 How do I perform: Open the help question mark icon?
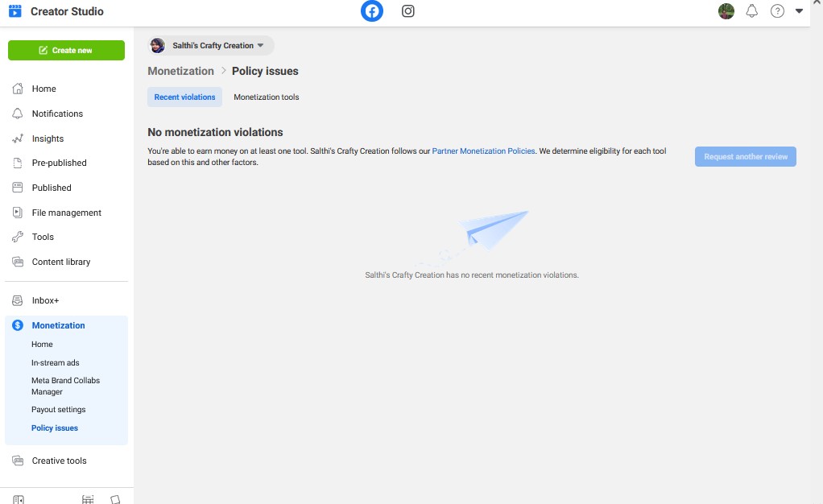coord(777,11)
